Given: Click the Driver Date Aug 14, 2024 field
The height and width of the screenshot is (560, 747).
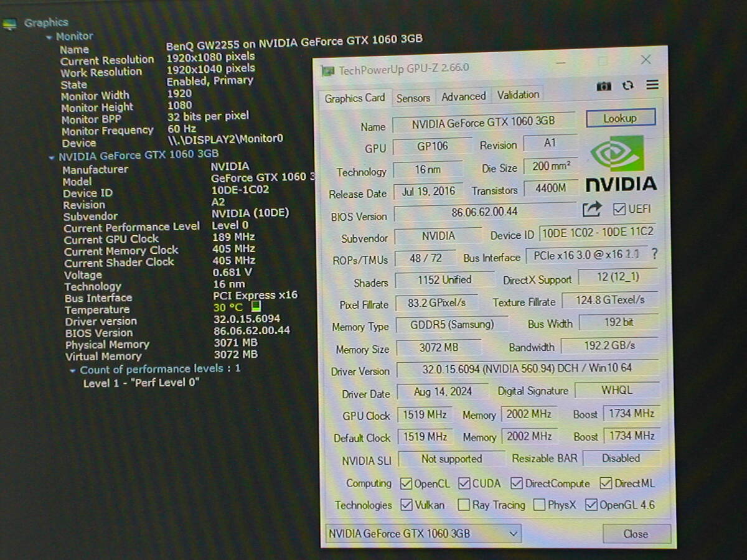Looking at the screenshot, I should tap(444, 391).
